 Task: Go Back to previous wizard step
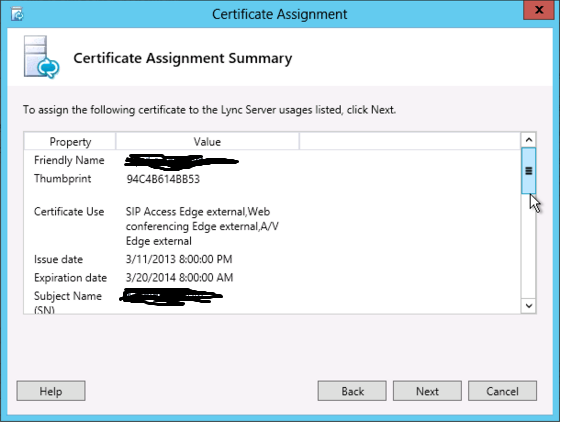coord(352,391)
